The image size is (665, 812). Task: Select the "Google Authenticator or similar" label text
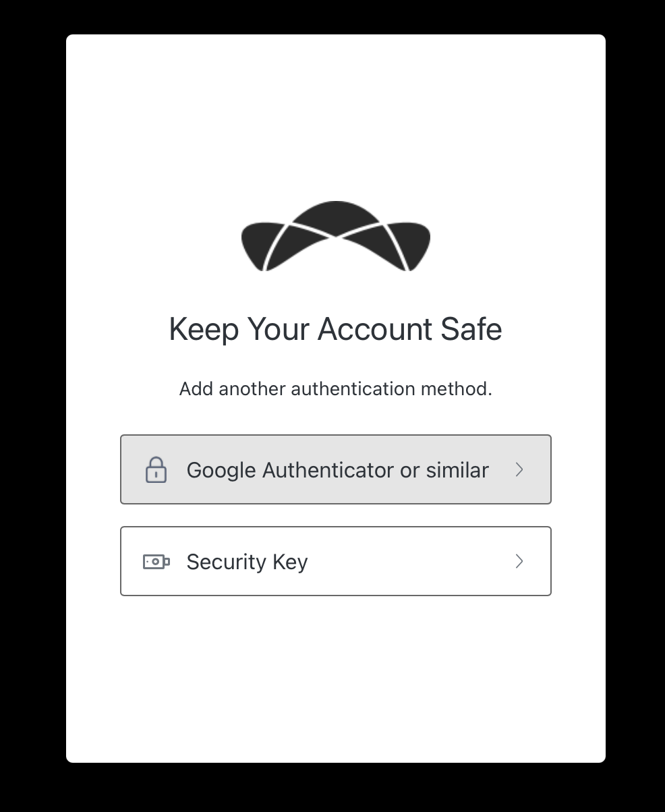(x=338, y=470)
